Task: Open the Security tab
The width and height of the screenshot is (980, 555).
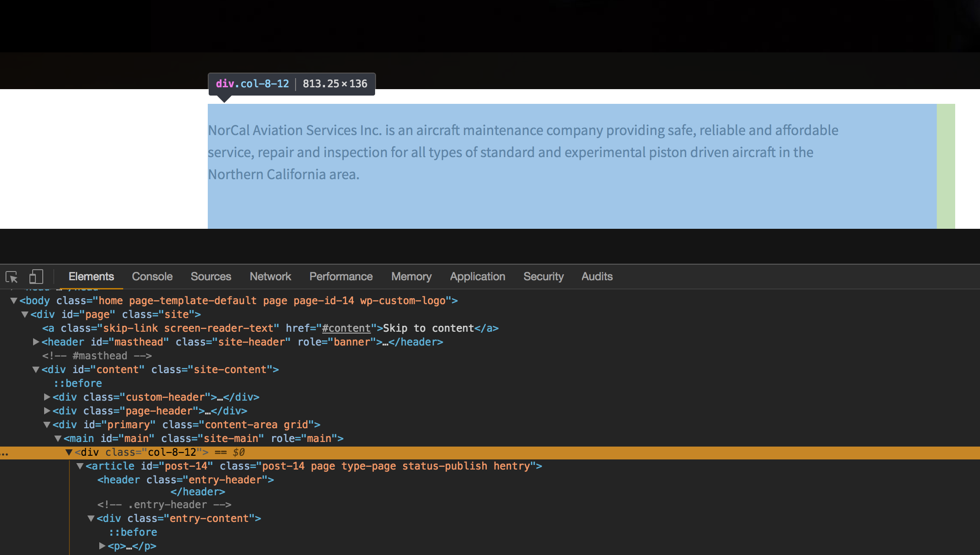Action: click(543, 277)
